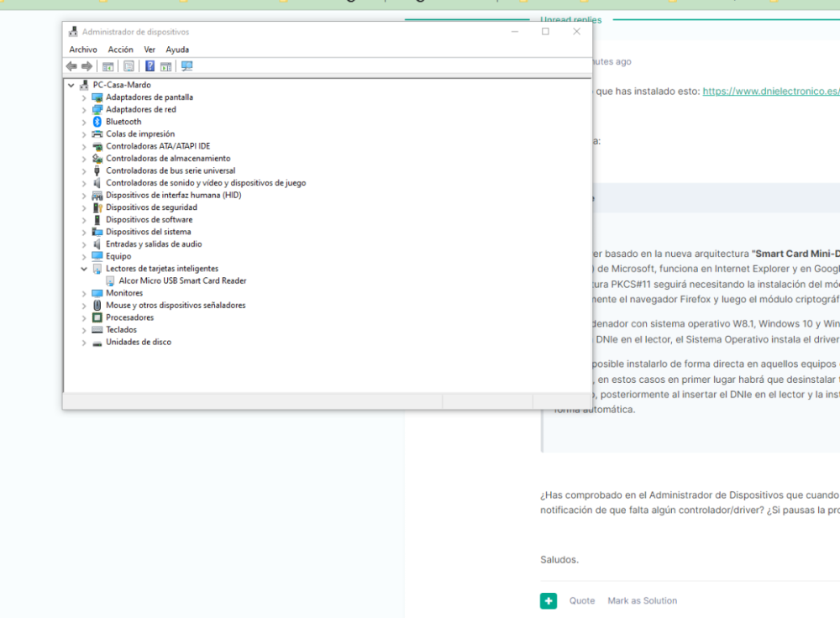This screenshot has width=840, height=618.
Task: Select Dispositivos de software row
Action: [x=149, y=219]
